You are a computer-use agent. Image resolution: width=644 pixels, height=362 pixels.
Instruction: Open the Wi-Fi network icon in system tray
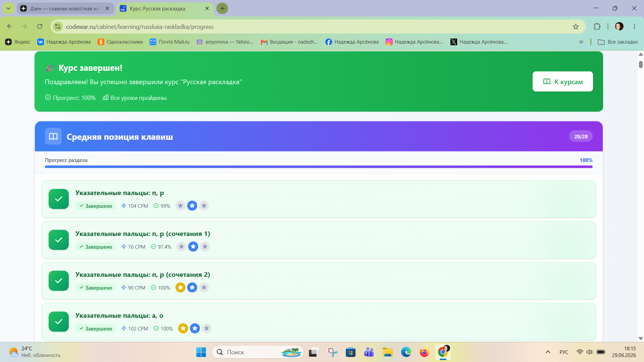pos(580,352)
